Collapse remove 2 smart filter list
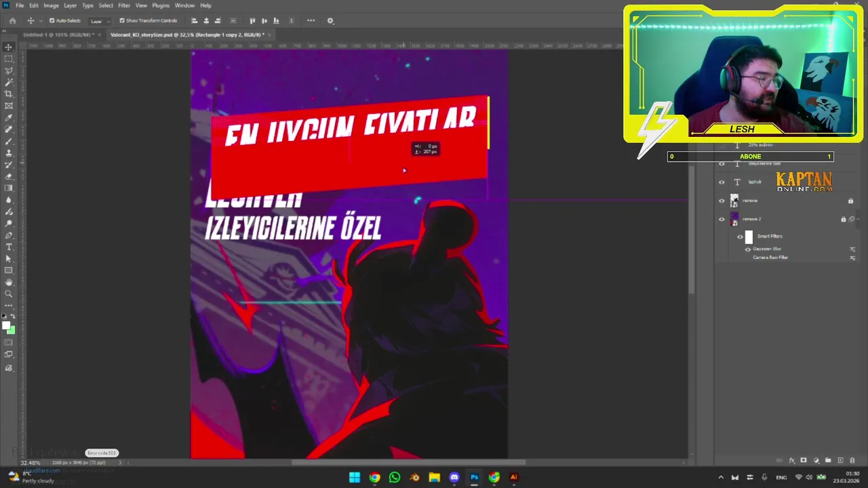Image resolution: width=868 pixels, height=488 pixels. (859, 219)
